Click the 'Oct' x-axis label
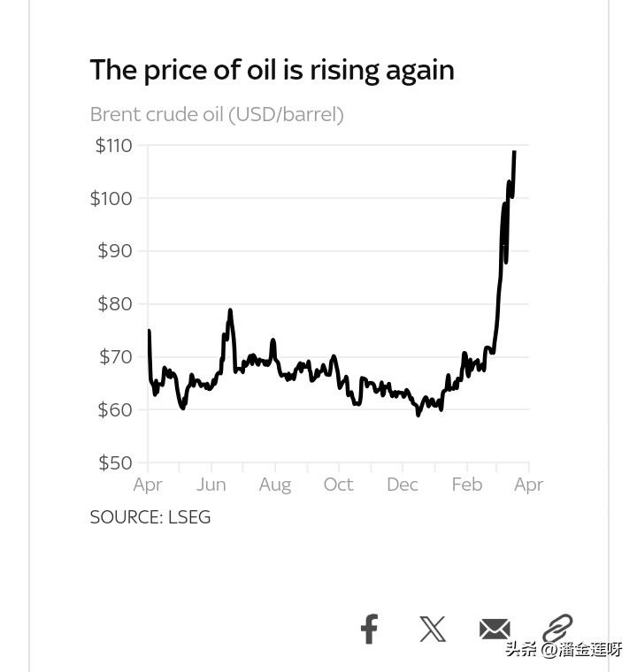The width and height of the screenshot is (637, 672). click(338, 485)
